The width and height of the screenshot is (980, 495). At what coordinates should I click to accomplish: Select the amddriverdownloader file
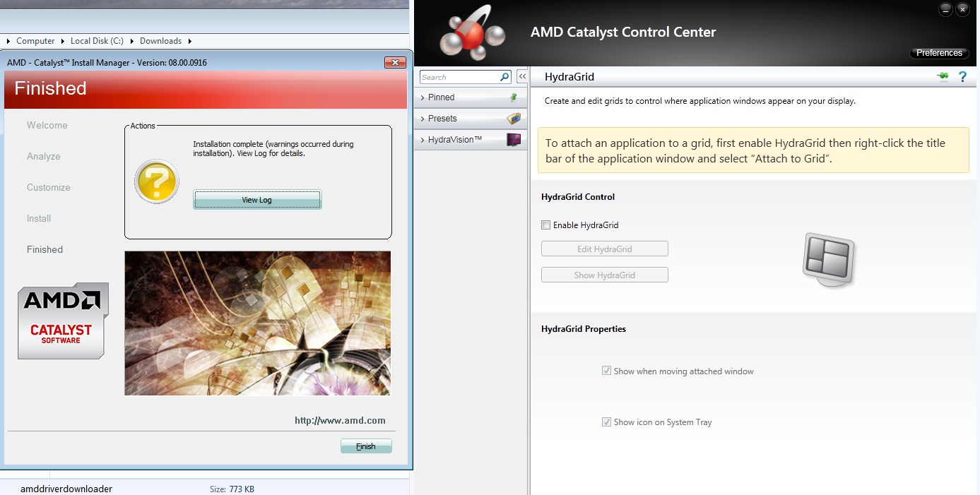(x=66, y=489)
